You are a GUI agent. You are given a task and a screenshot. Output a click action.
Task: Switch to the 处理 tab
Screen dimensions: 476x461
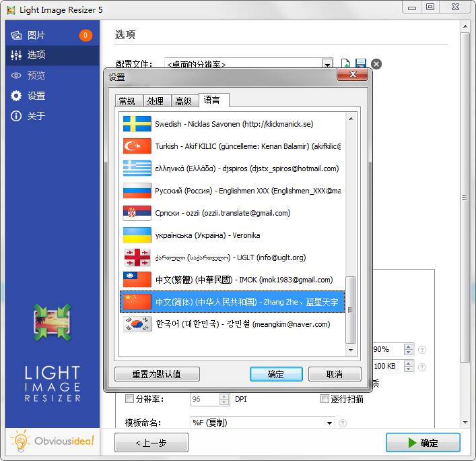tap(156, 101)
